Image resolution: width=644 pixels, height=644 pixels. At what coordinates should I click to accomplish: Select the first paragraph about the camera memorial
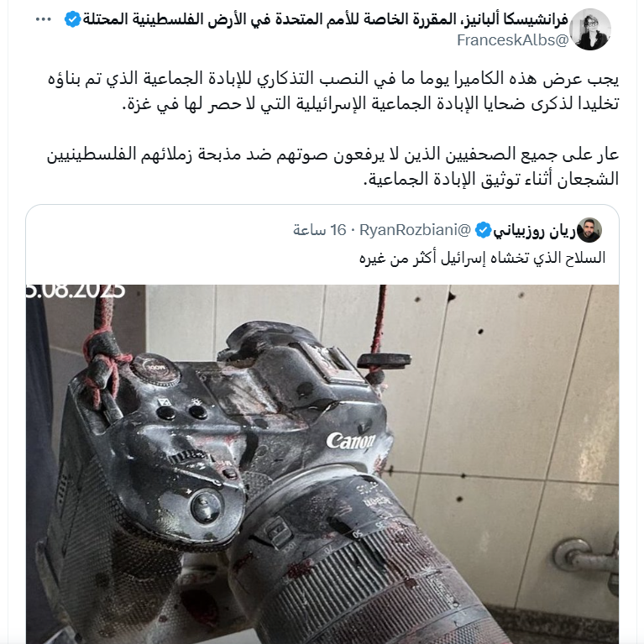pos(333,91)
